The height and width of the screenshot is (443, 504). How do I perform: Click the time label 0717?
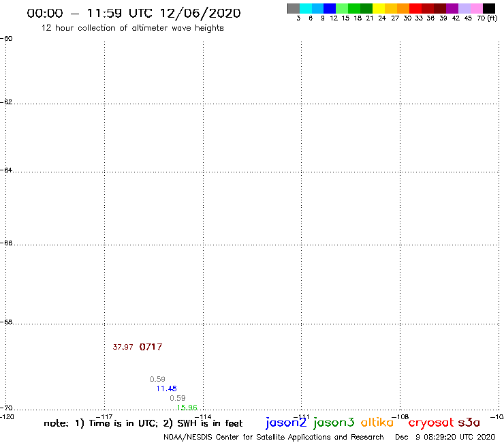[151, 347]
